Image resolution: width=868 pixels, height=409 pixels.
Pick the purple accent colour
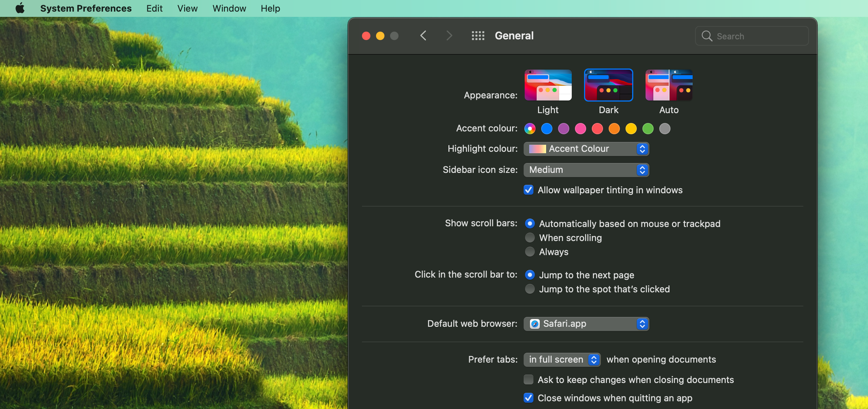pos(564,129)
